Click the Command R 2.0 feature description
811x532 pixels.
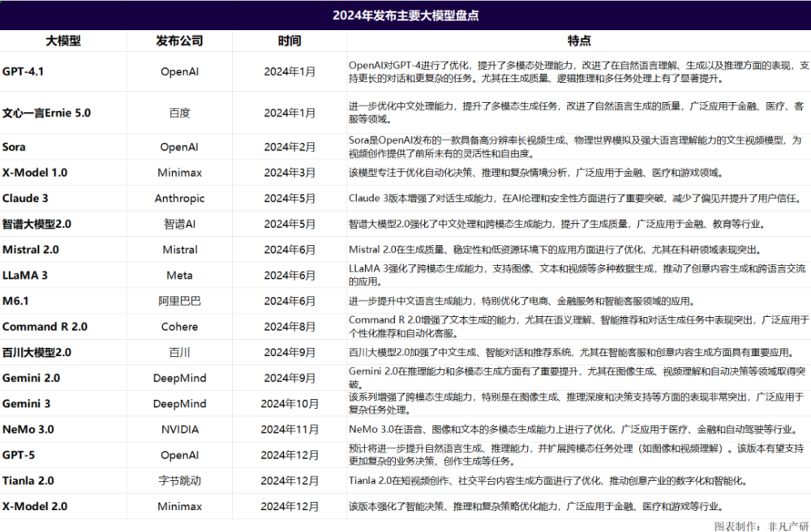click(578, 327)
